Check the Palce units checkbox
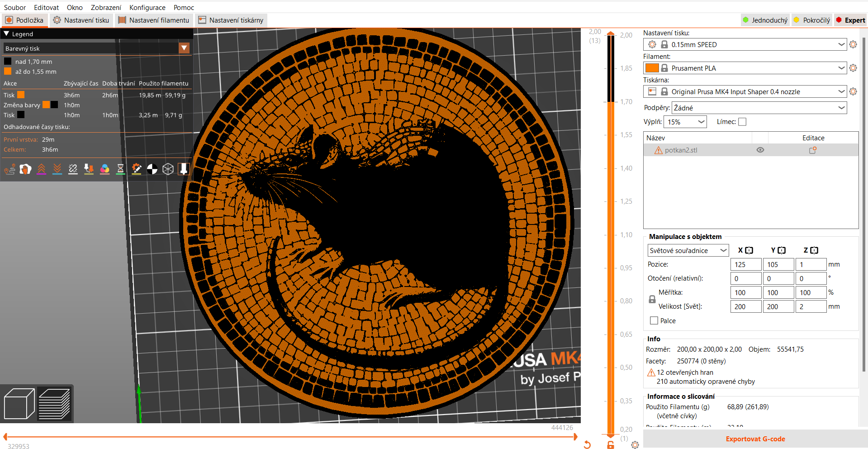Image resolution: width=868 pixels, height=449 pixels. click(x=653, y=320)
